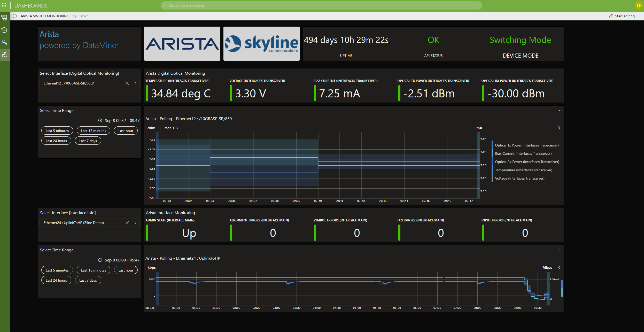Click the pencil Start editing icon

click(x=611, y=16)
